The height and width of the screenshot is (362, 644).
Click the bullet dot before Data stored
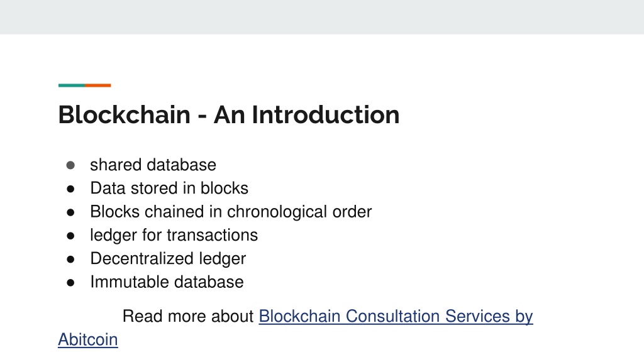click(70, 189)
